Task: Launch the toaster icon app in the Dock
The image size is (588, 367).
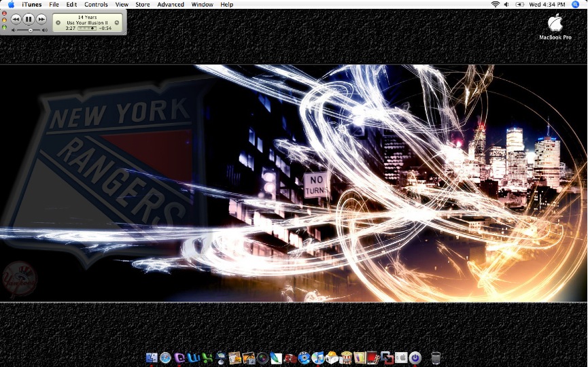Action: pos(332,357)
